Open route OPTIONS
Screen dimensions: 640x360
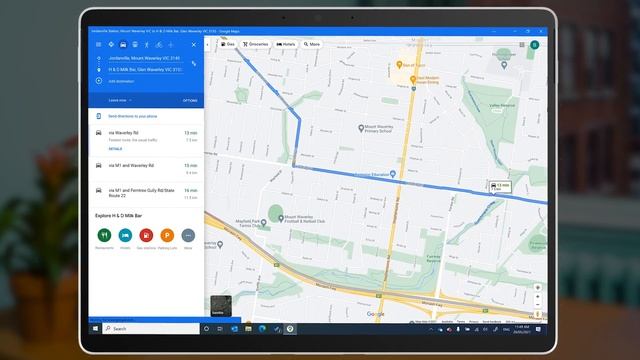[190, 100]
